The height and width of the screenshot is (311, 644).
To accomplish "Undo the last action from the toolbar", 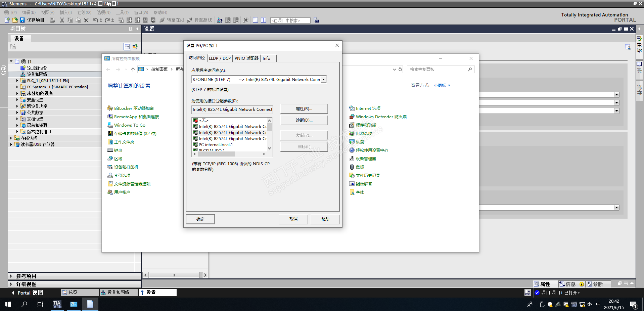I will click(96, 20).
